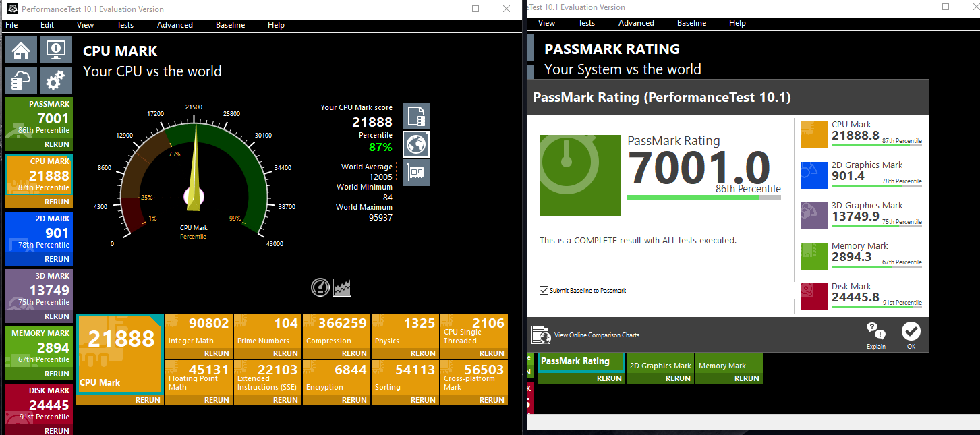Image resolution: width=980 pixels, height=435 pixels.
Task: Open the Edit menu
Action: pos(47,25)
